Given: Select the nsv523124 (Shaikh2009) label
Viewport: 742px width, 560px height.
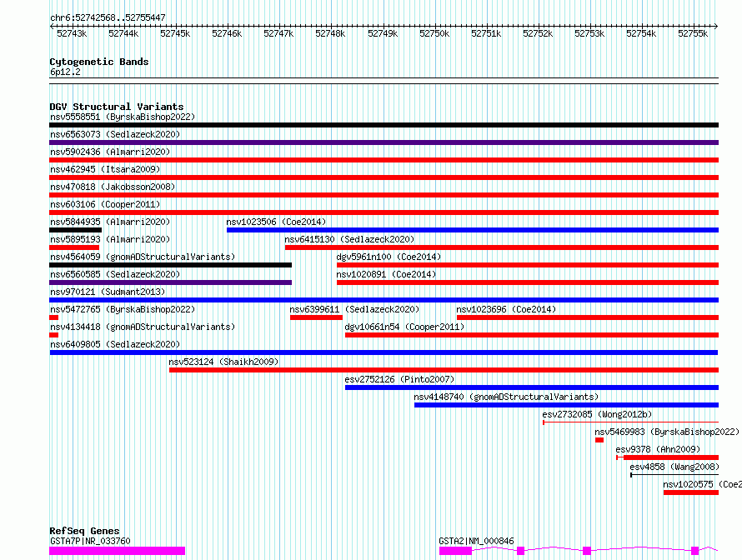Looking at the screenshot, I should click(223, 362).
